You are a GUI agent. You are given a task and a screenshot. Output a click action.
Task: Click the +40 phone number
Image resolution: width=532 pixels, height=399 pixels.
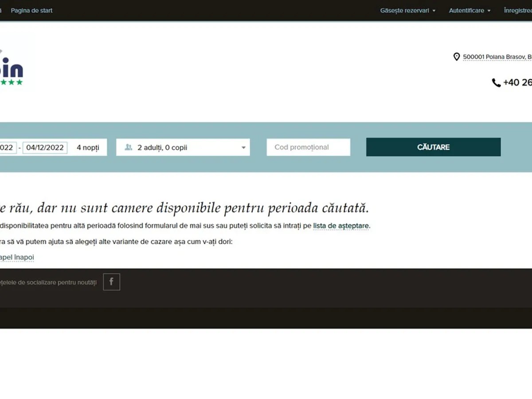517,82
